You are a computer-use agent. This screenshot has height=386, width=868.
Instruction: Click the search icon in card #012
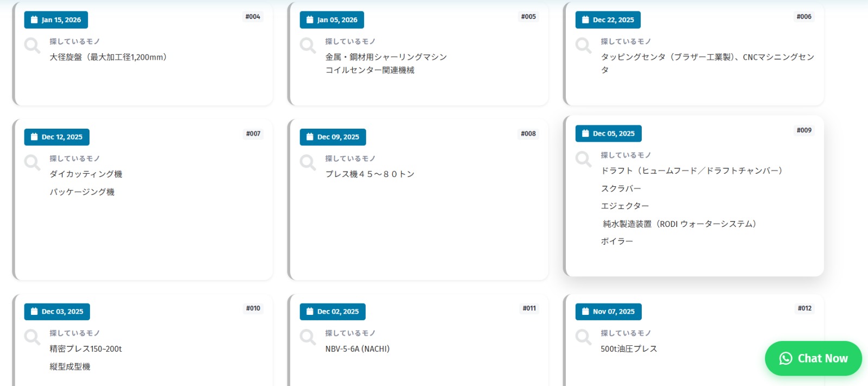[x=583, y=337]
